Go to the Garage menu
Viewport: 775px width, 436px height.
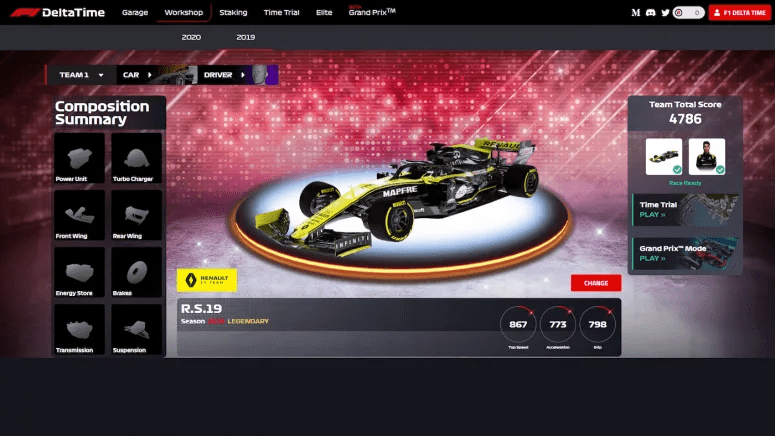135,12
